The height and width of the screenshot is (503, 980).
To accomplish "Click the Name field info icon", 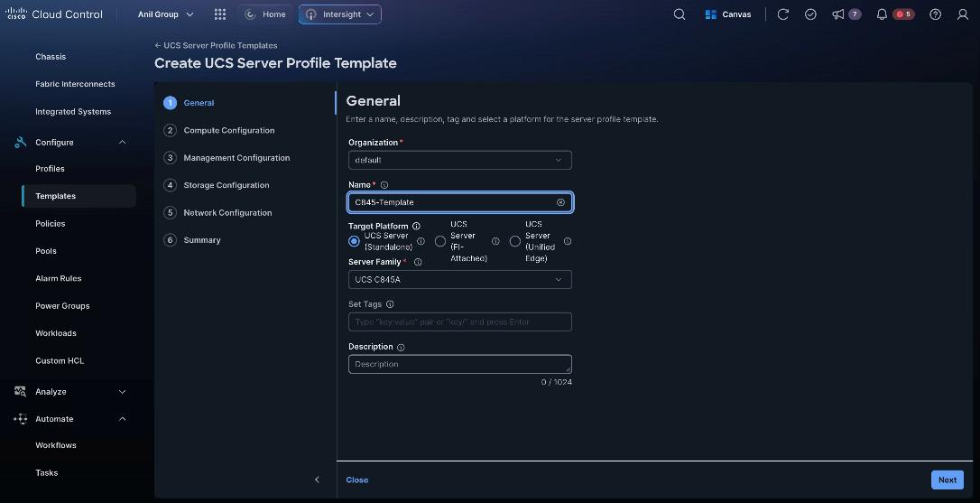I will tap(384, 184).
